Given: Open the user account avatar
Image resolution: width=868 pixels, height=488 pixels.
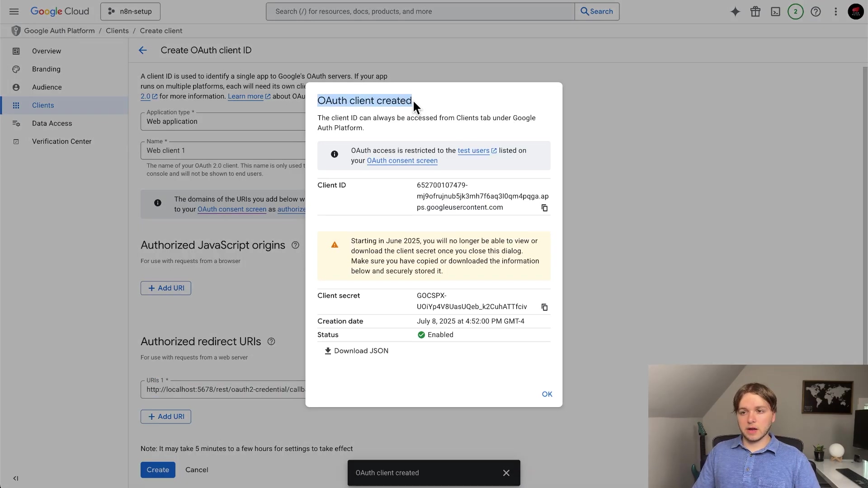Looking at the screenshot, I should click(855, 11).
